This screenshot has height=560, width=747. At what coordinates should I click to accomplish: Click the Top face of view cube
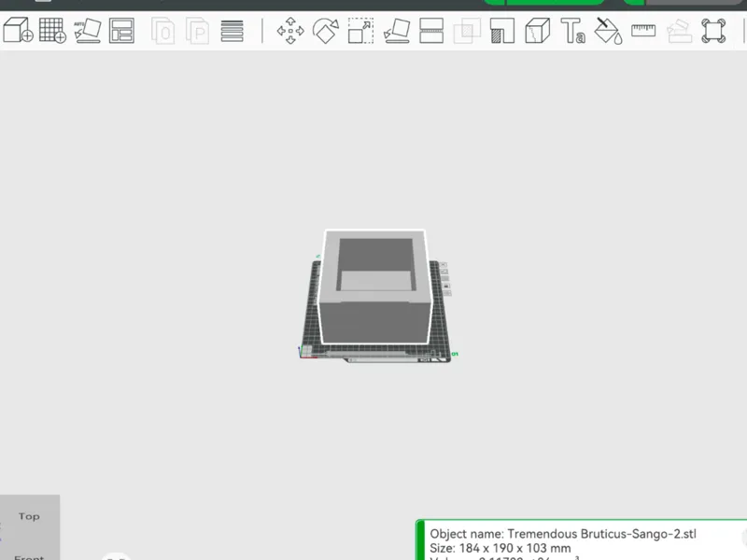click(x=29, y=516)
